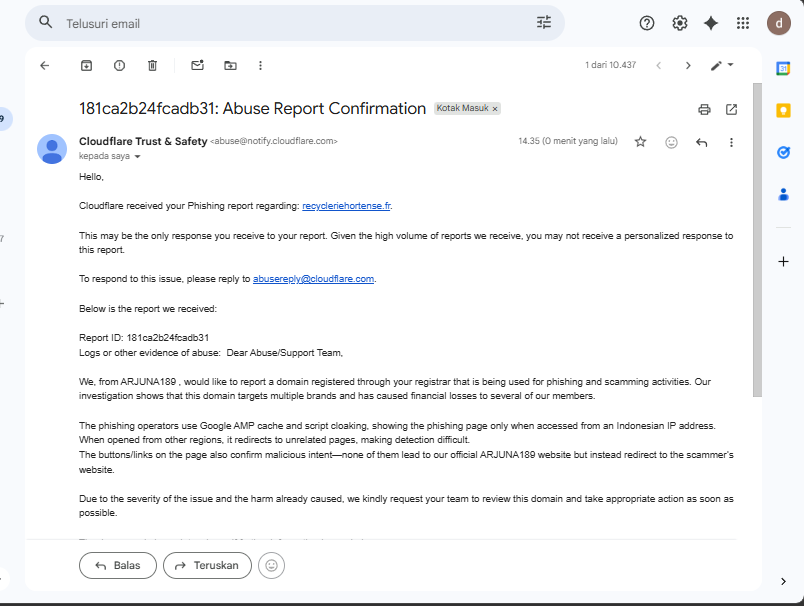This screenshot has height=606, width=804.
Task: Click the search magnifier icon
Action: point(46,22)
